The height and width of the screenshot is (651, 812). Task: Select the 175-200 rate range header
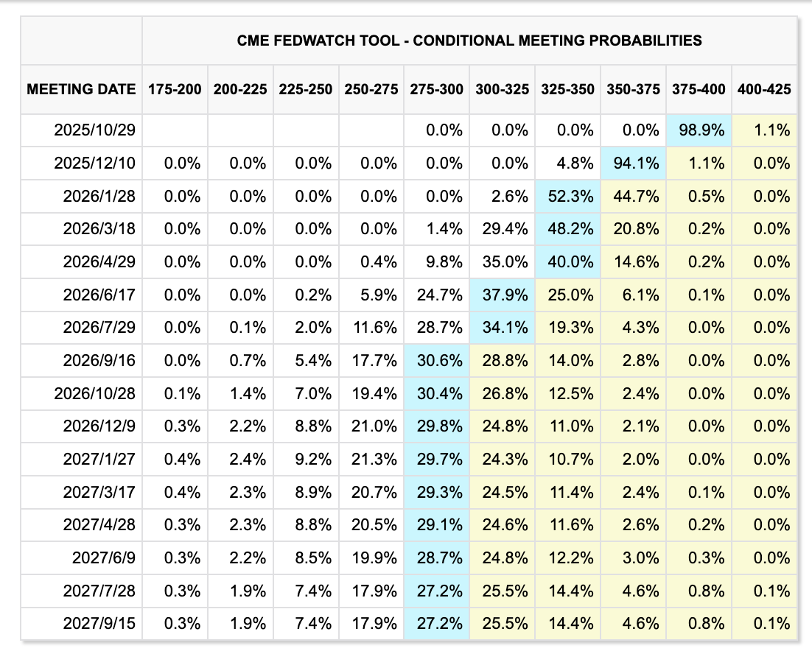[175, 89]
